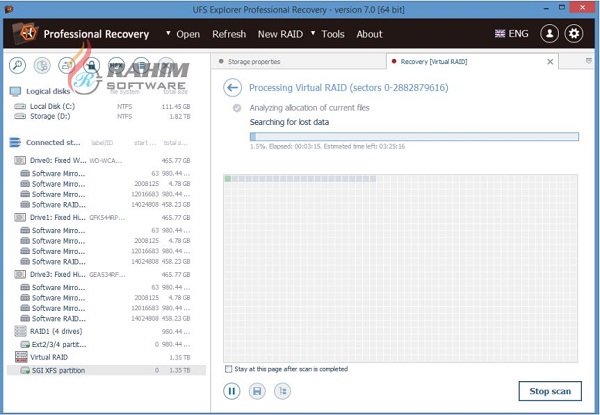Select RAID1 (4 drives) entry
This screenshot has width=600, height=415.
click(x=102, y=331)
